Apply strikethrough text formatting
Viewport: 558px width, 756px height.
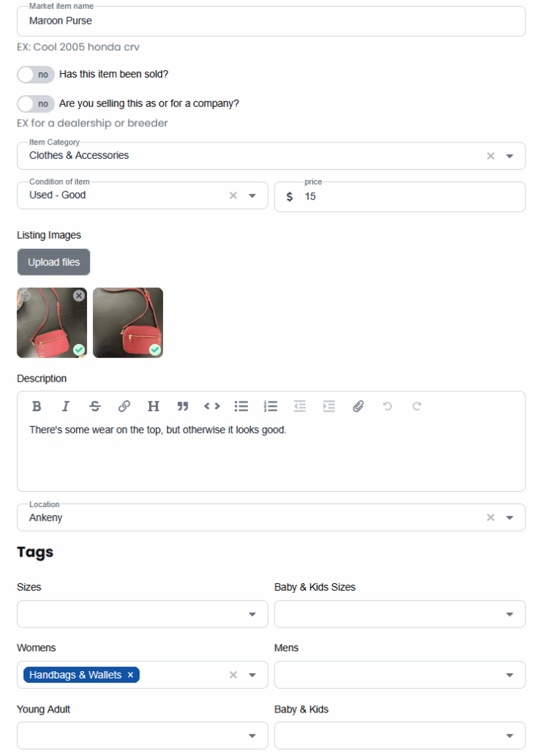pyautogui.click(x=95, y=407)
